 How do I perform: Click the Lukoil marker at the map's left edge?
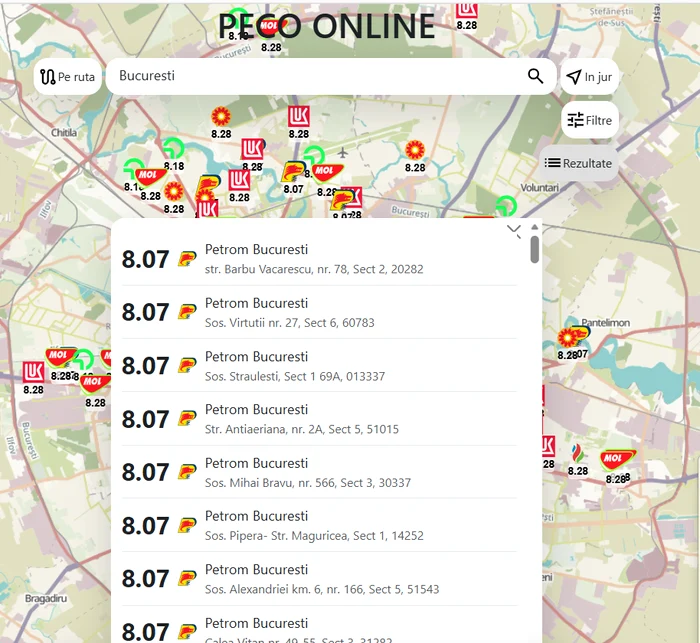click(x=33, y=373)
